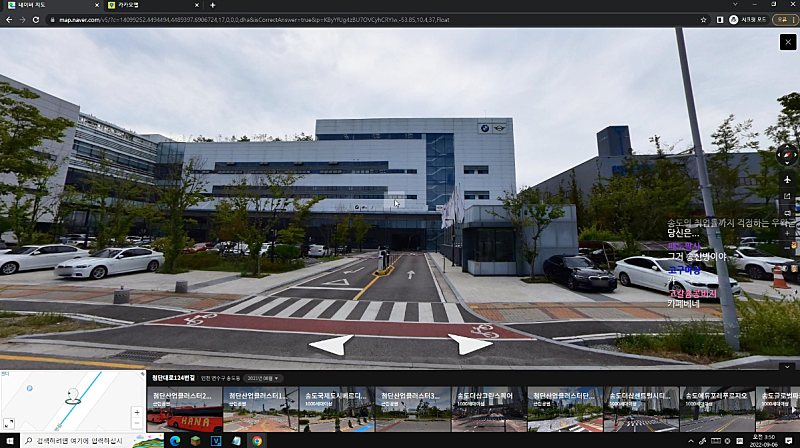The width and height of the screenshot is (800, 448).
Task: Close the 카카오맵 tab
Action: [x=197, y=5]
